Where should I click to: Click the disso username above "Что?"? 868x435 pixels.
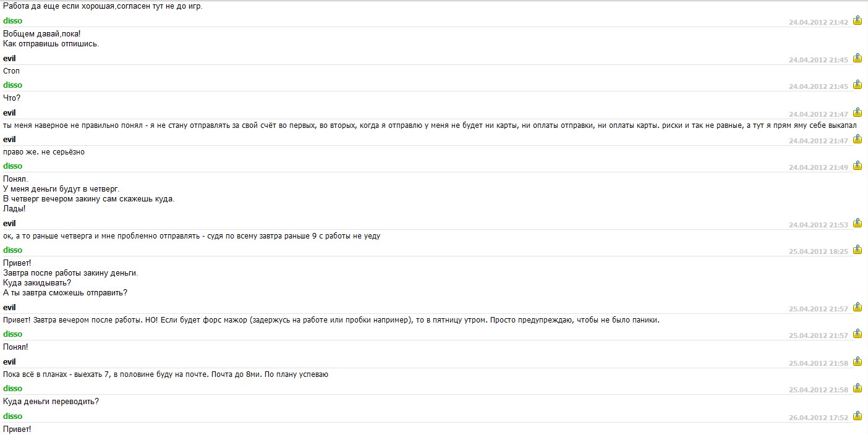click(12, 85)
